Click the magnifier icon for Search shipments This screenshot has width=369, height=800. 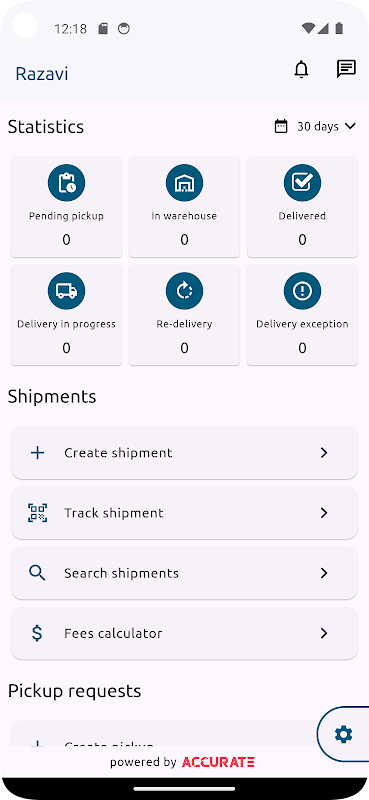37,573
